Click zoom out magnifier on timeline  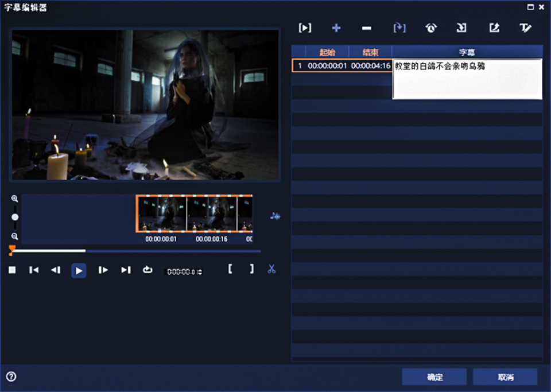(14, 236)
